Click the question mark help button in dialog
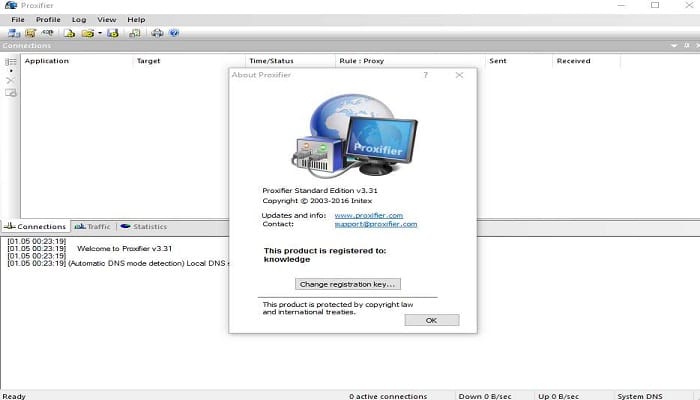The height and width of the screenshot is (400, 700). [x=425, y=75]
